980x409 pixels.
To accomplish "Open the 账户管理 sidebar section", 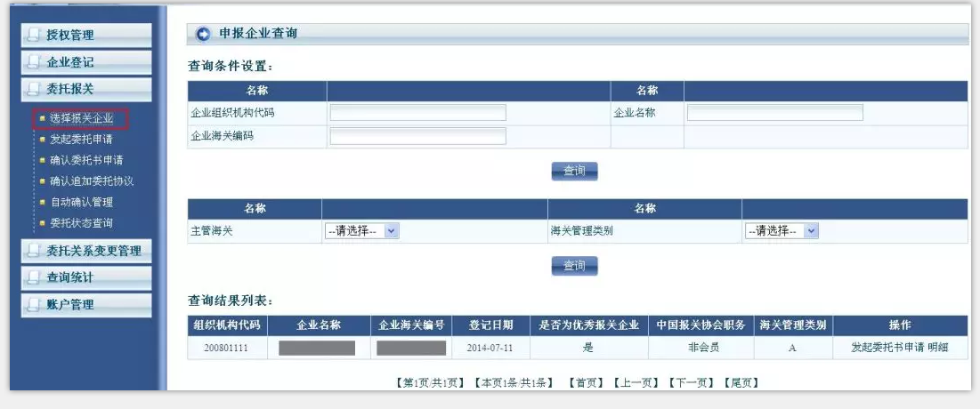I will tap(86, 304).
